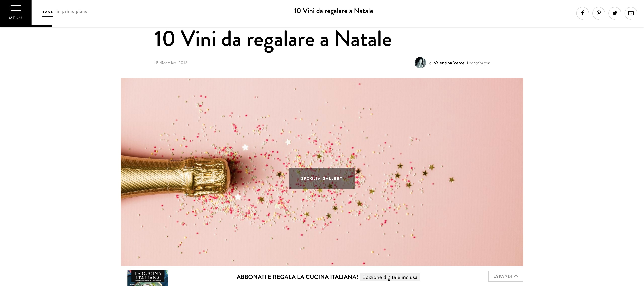Click the 18 dicembre 2018 date
Screen dimensions: 644x286
(171, 63)
